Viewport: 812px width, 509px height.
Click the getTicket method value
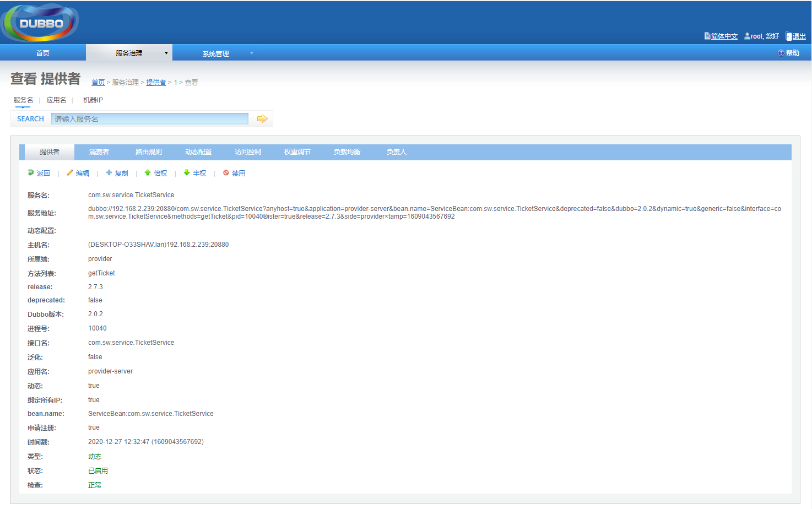[101, 273]
